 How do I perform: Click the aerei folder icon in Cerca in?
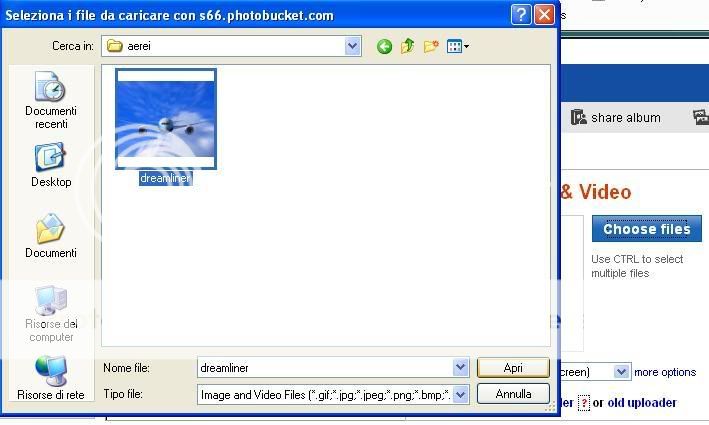(x=114, y=46)
